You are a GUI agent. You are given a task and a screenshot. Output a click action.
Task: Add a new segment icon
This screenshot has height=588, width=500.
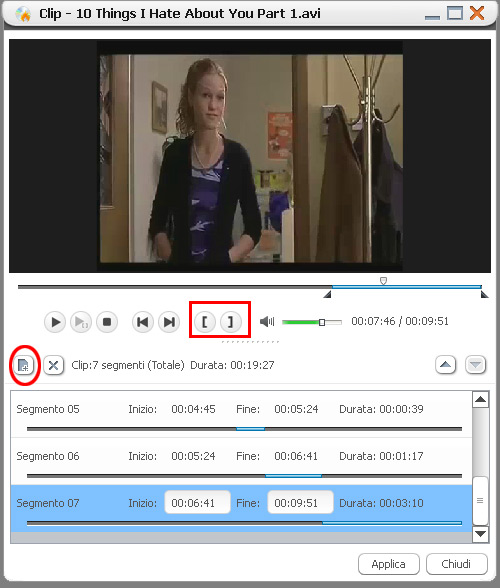[x=24, y=365]
